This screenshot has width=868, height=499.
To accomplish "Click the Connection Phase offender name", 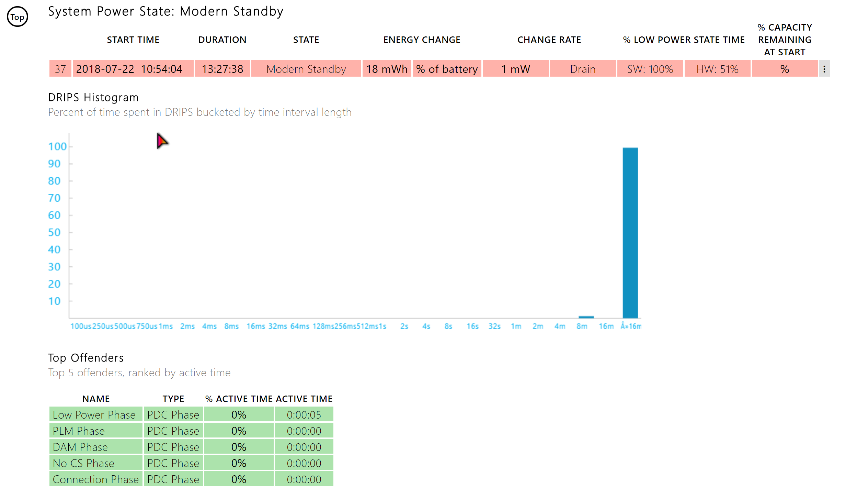I will [95, 479].
